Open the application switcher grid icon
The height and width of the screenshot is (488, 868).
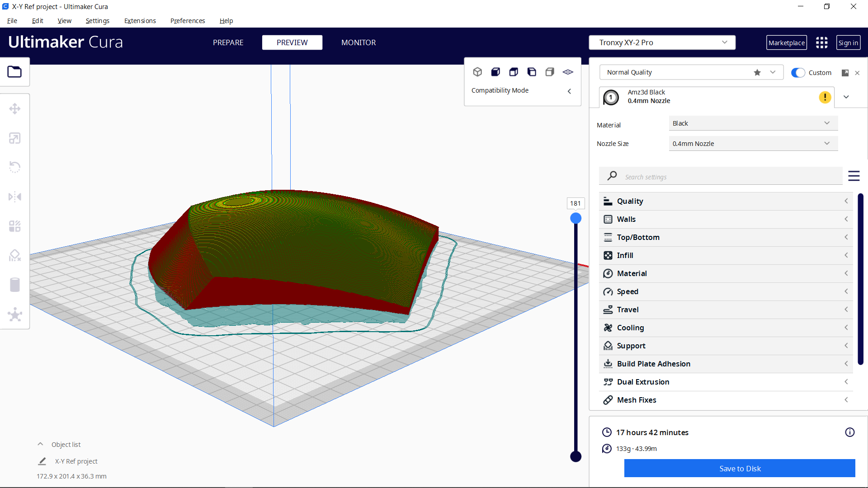[x=822, y=42]
